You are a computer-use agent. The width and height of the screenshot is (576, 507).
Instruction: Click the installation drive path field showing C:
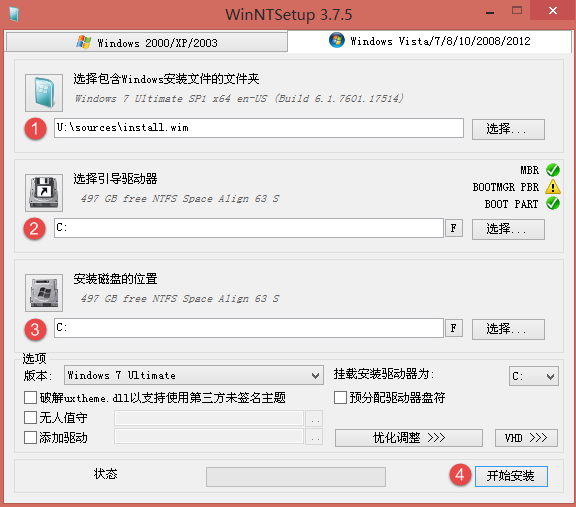[249, 328]
